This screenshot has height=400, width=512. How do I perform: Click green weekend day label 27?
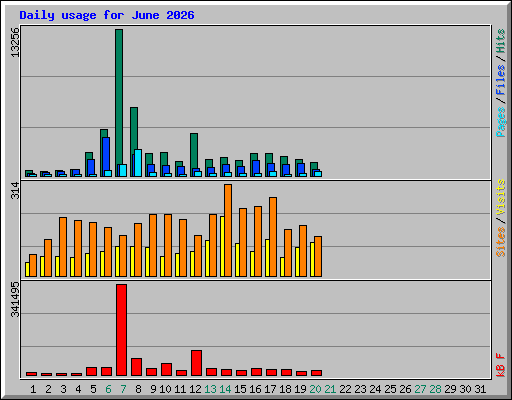tap(420, 389)
